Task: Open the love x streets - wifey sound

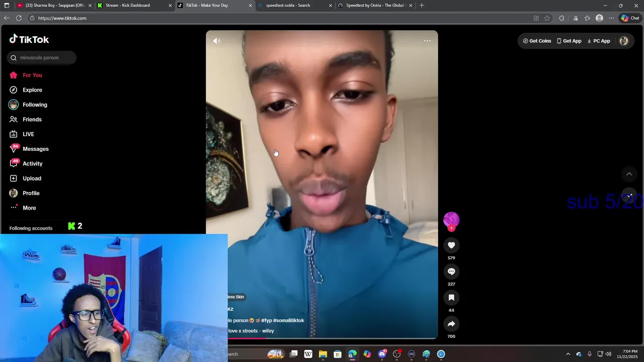Action: tap(251, 331)
